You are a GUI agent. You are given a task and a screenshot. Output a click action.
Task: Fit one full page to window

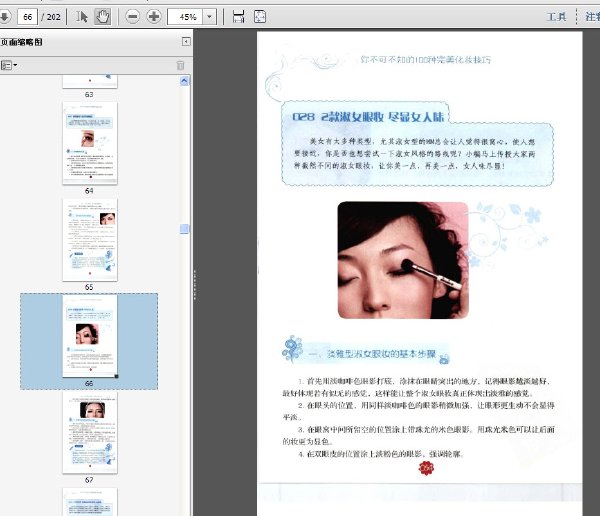[260, 16]
